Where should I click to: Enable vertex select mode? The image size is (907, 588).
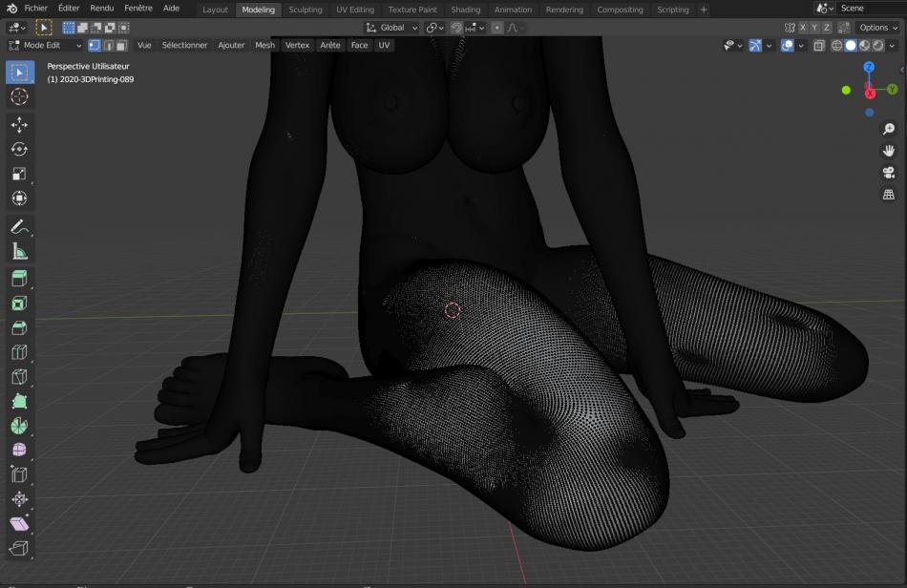point(94,45)
